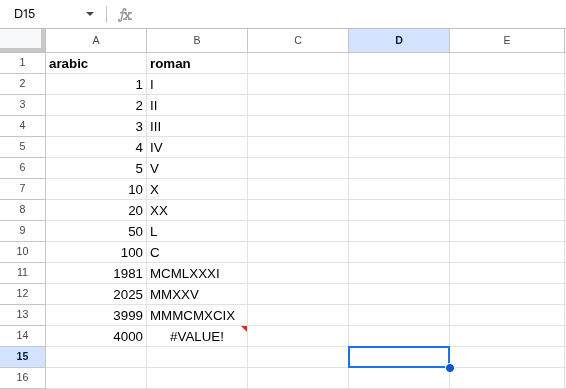Click cell containing 100
566x389 pixels.
coord(96,252)
